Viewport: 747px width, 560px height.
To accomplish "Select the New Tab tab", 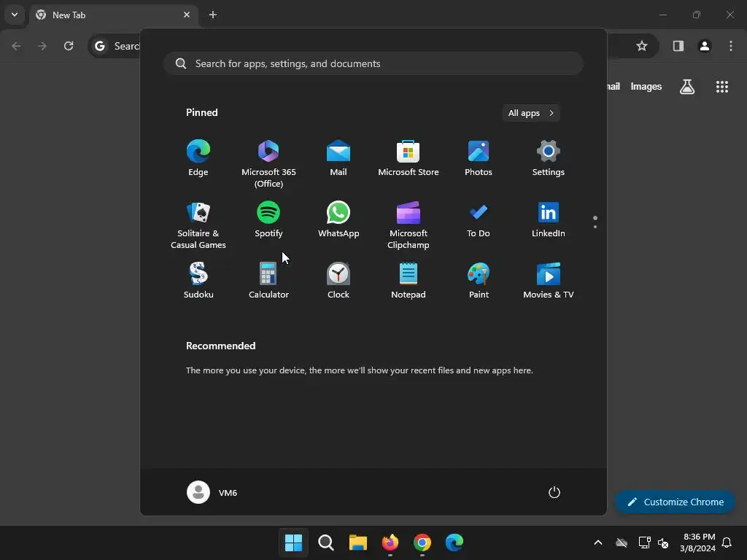I will click(114, 15).
